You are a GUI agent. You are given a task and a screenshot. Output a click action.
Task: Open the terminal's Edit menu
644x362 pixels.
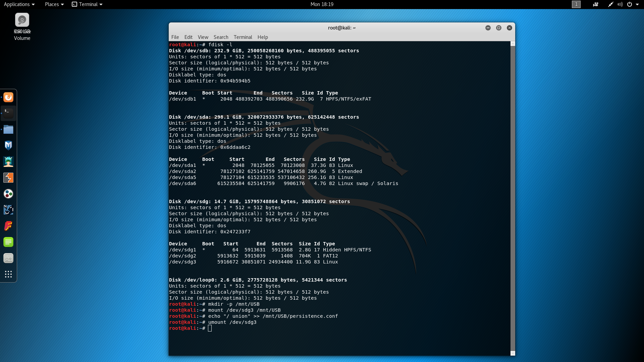pyautogui.click(x=188, y=37)
